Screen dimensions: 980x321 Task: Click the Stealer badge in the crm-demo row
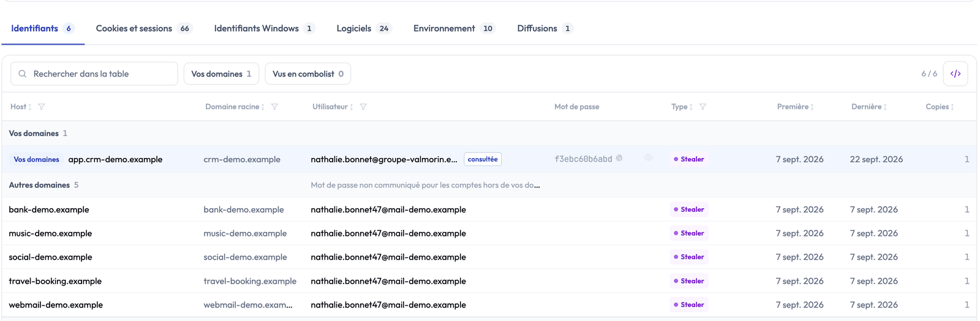(689, 159)
